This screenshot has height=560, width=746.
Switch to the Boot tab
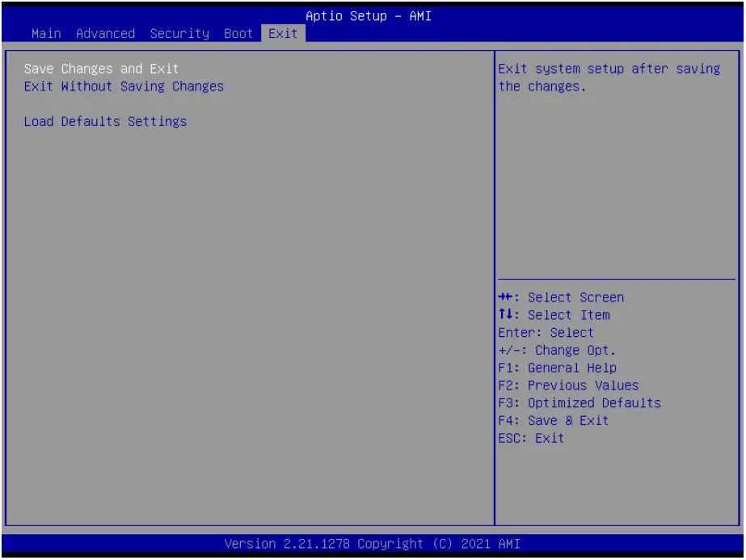238,33
